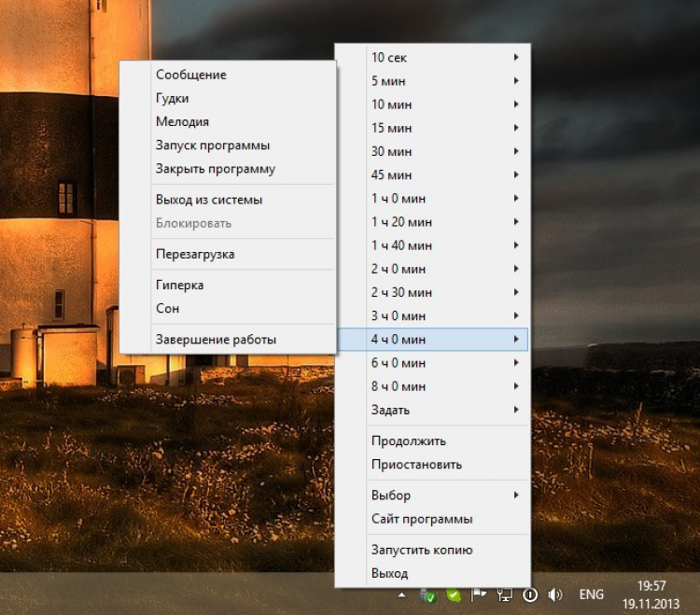
Task: Expand the 45 мин entry
Action: (x=432, y=175)
